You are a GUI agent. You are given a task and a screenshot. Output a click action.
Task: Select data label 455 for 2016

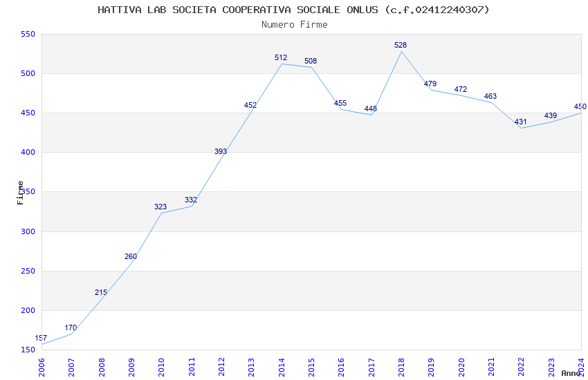pyautogui.click(x=340, y=103)
